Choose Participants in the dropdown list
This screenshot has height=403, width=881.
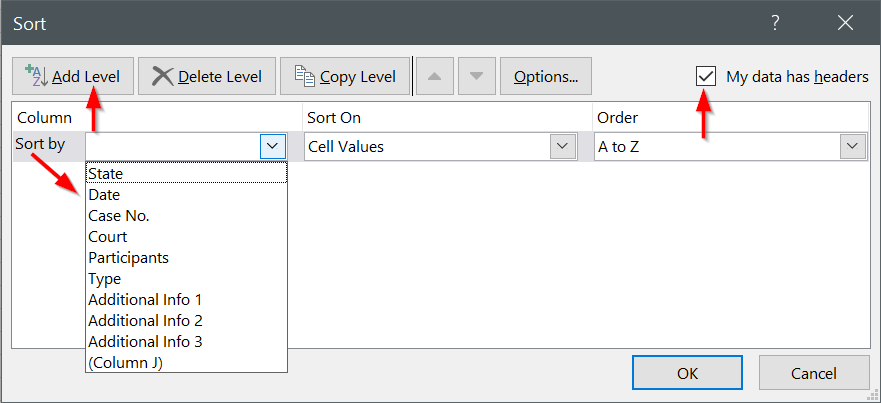[x=128, y=258]
